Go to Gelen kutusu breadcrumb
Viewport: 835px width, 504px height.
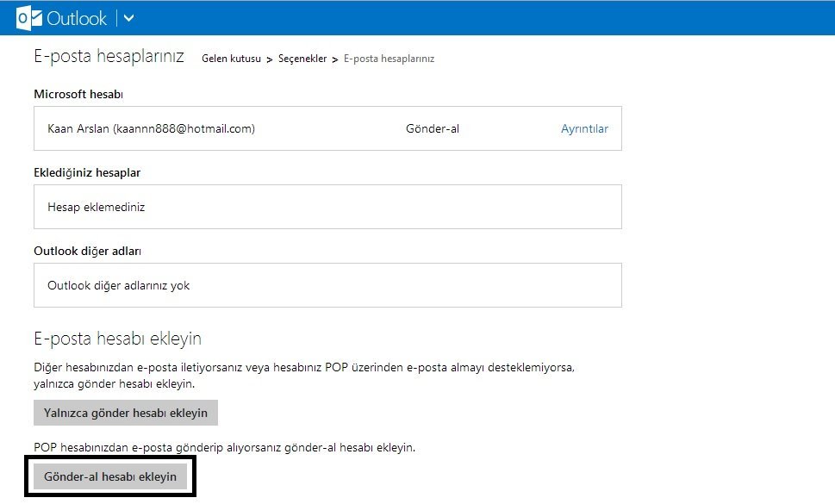(x=231, y=59)
